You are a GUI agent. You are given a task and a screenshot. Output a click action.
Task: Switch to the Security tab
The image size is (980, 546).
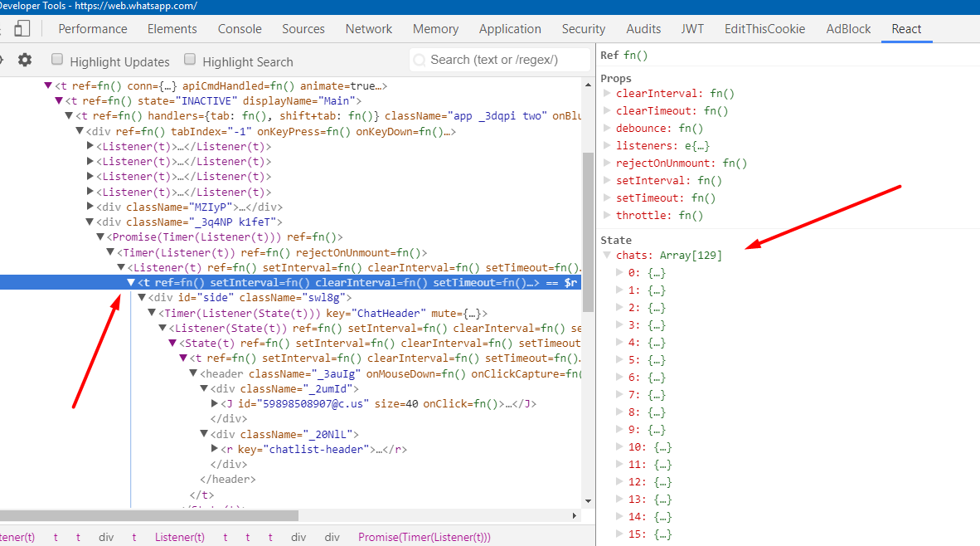click(583, 29)
